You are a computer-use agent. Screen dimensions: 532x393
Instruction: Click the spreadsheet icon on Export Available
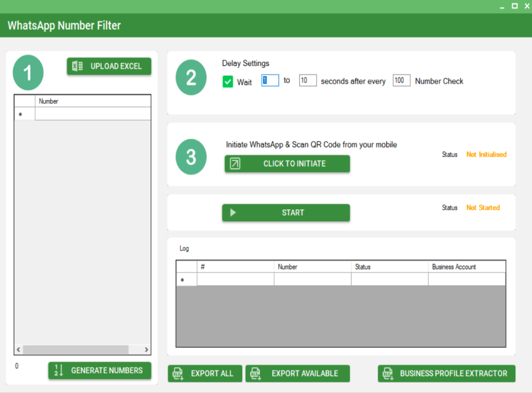(255, 373)
